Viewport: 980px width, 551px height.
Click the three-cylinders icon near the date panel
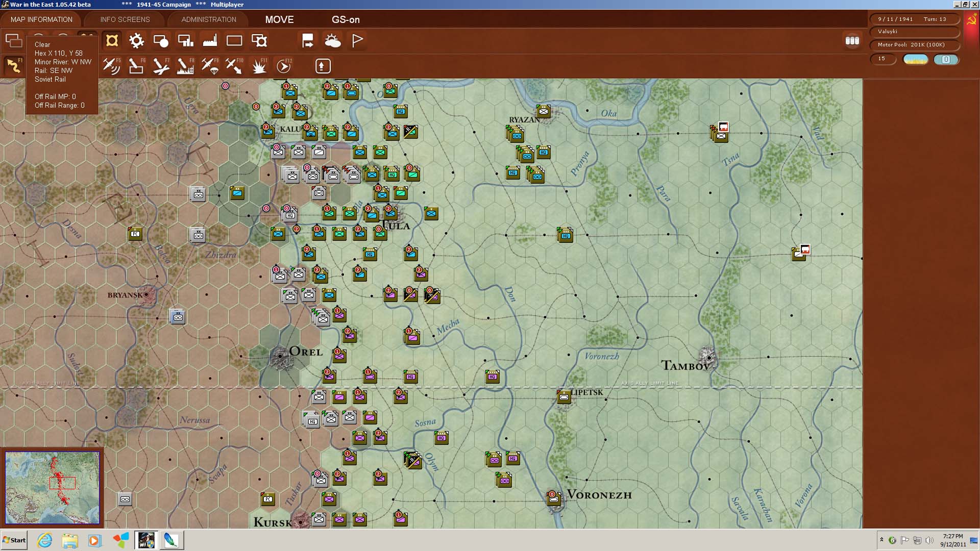click(852, 40)
